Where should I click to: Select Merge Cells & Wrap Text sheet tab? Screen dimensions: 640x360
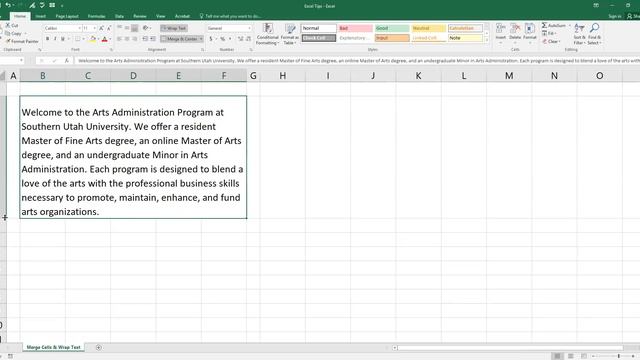pyautogui.click(x=53, y=347)
